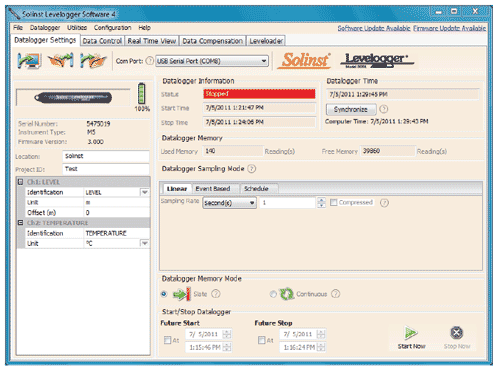Click the Offset (m) value field
Viewport: 500px width, 374px height.
pyautogui.click(x=116, y=212)
